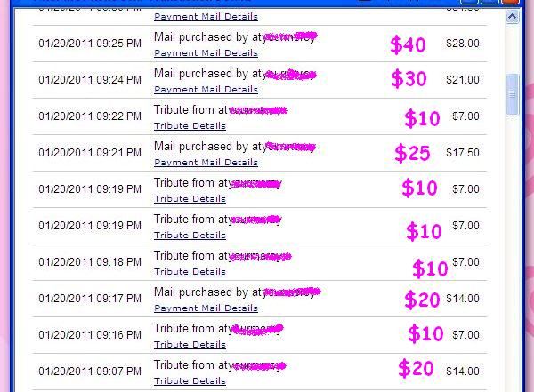Viewport: 534px width, 392px height.
Task: Click the scrollbar up arrow
Action: click(x=513, y=17)
